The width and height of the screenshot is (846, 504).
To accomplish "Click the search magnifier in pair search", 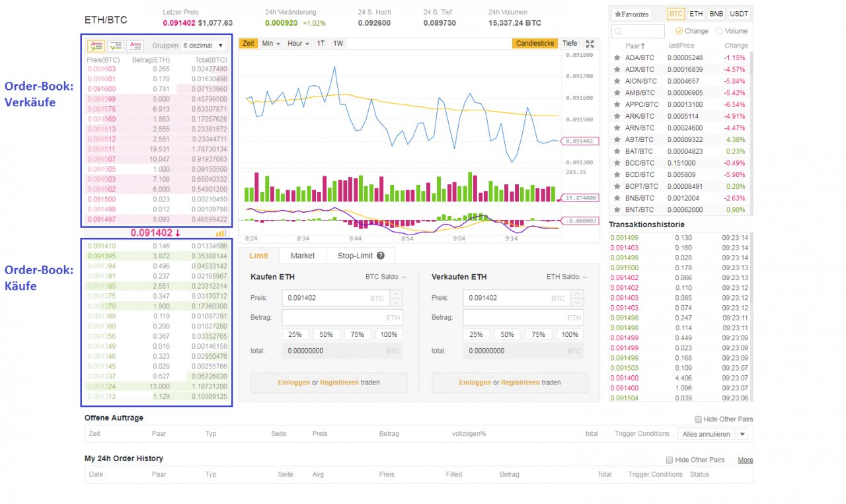I will 617,31.
